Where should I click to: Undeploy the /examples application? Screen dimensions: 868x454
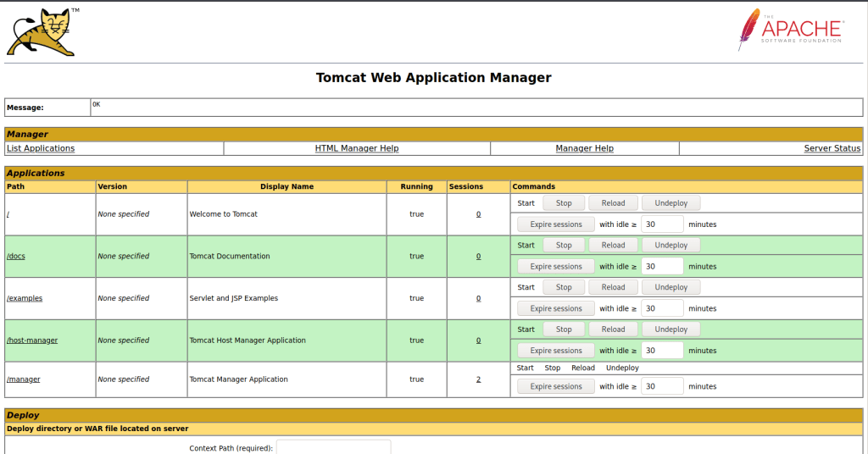pos(670,287)
